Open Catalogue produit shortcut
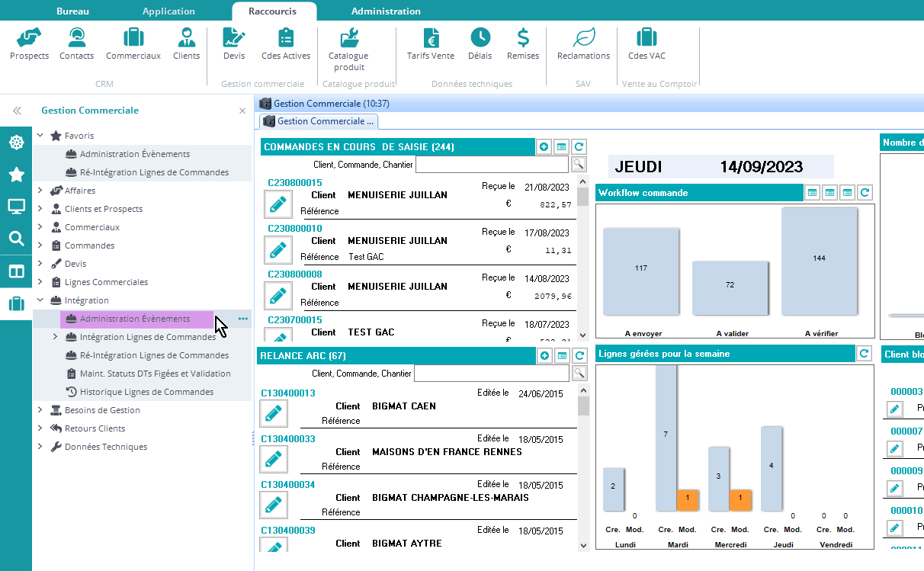 (x=348, y=38)
